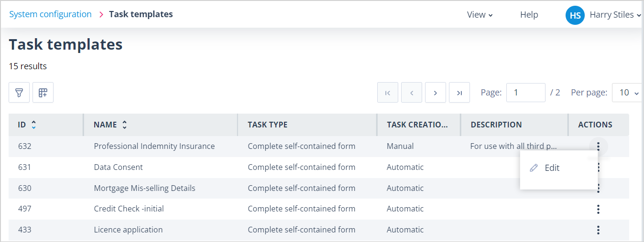Screen dimensions: 644x242
Task: Click Automatic cell in Licence application row
Action: (405, 230)
